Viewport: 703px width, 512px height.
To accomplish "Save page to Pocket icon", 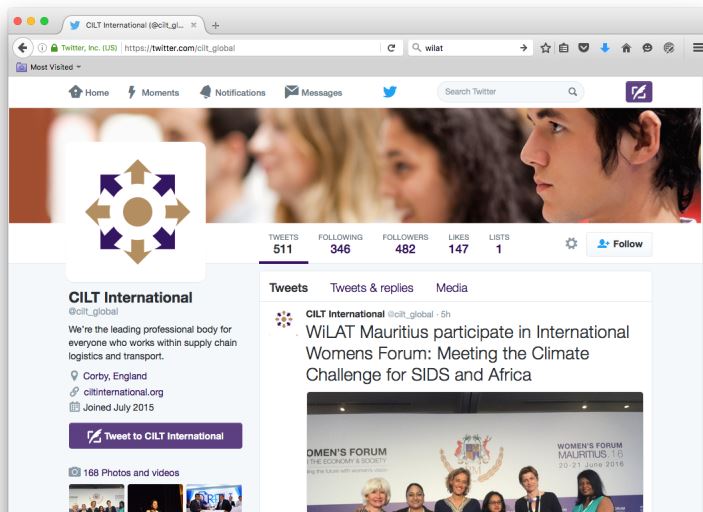I will (x=584, y=48).
